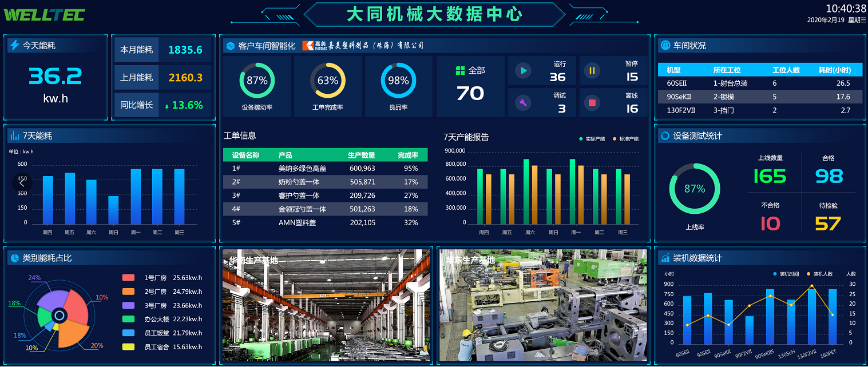
Task: Click the 完成率 column header in 工单信息
Action: pos(408,155)
